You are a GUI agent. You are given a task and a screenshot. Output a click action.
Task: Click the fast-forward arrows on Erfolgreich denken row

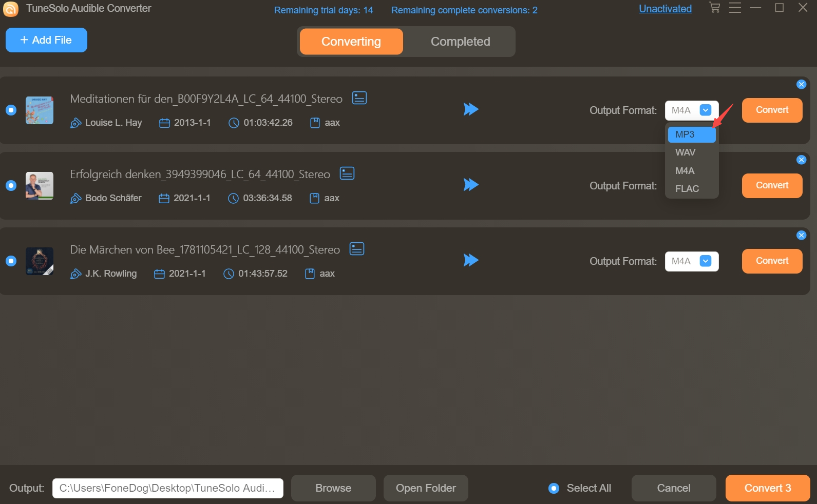point(471,185)
